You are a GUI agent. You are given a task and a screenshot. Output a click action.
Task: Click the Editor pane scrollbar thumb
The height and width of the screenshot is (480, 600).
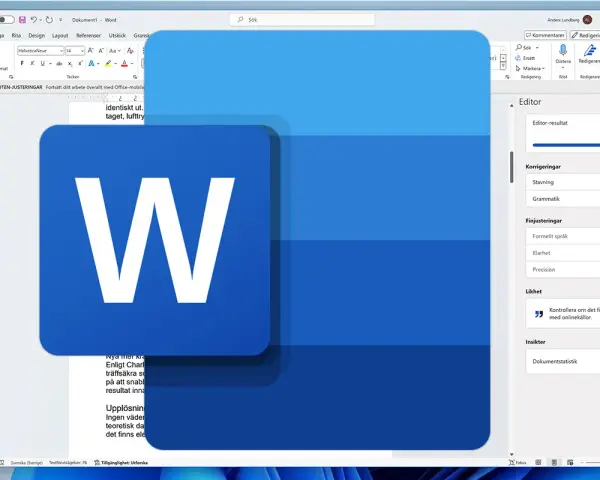tap(512, 167)
